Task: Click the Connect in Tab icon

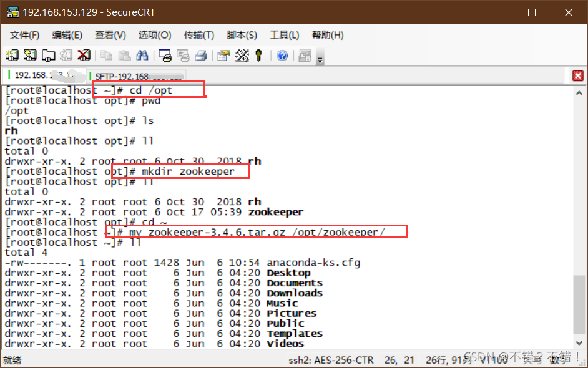Action: tap(48, 56)
